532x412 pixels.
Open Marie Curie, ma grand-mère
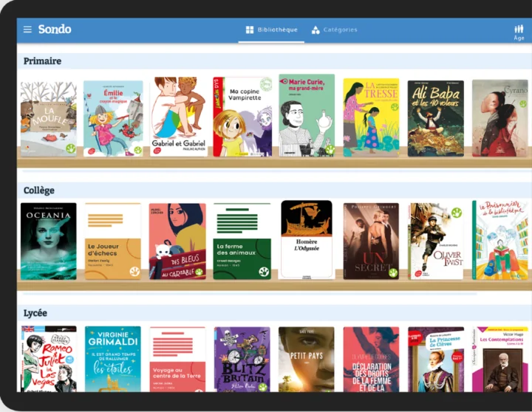[307, 115]
